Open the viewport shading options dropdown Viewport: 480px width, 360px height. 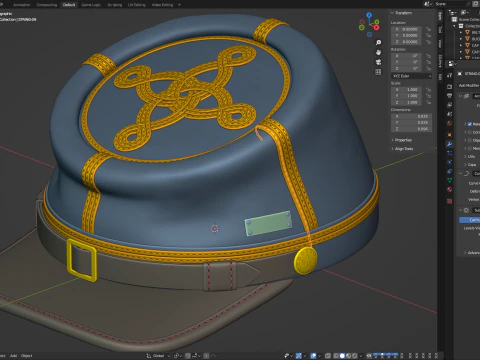click(x=361, y=356)
